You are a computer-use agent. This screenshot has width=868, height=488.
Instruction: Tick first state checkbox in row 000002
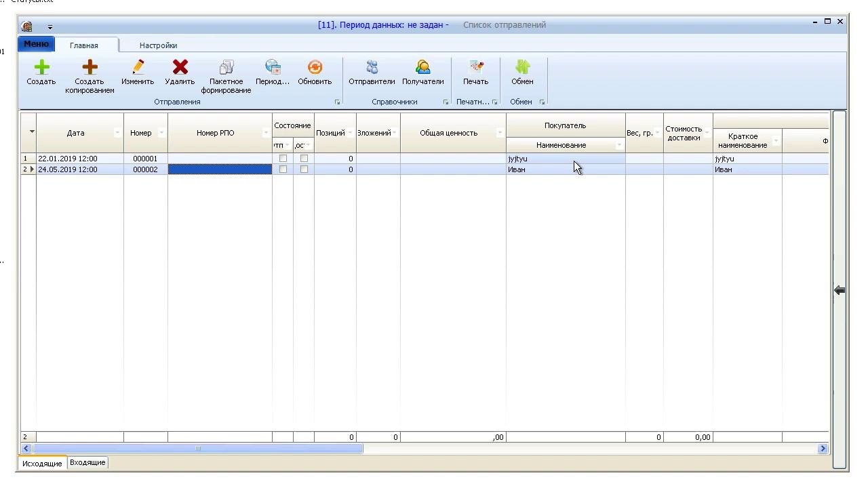283,169
